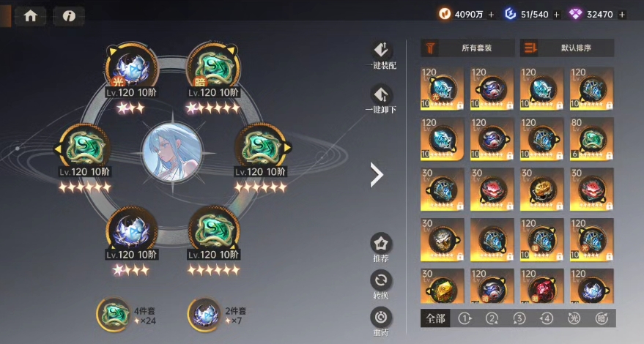Add more gold with the plus beside 4090万
The height and width of the screenshot is (344, 644).
491,15
